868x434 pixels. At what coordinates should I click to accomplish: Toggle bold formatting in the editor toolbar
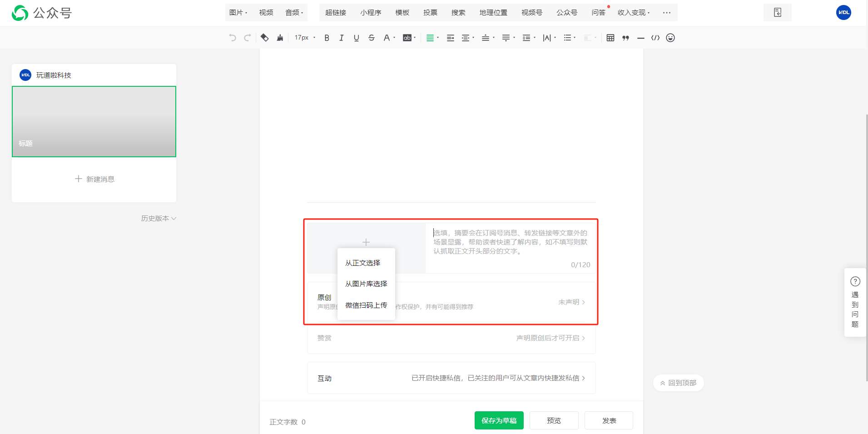point(327,38)
